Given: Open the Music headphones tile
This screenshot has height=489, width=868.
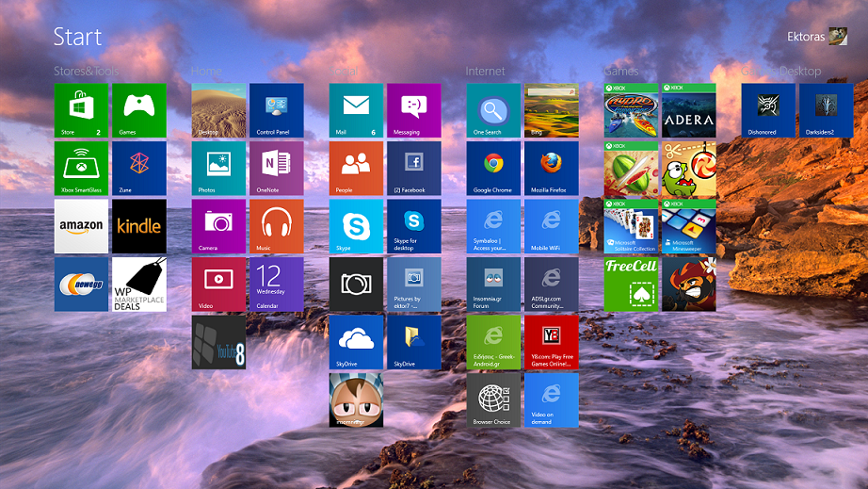Looking at the screenshot, I should click(x=276, y=226).
